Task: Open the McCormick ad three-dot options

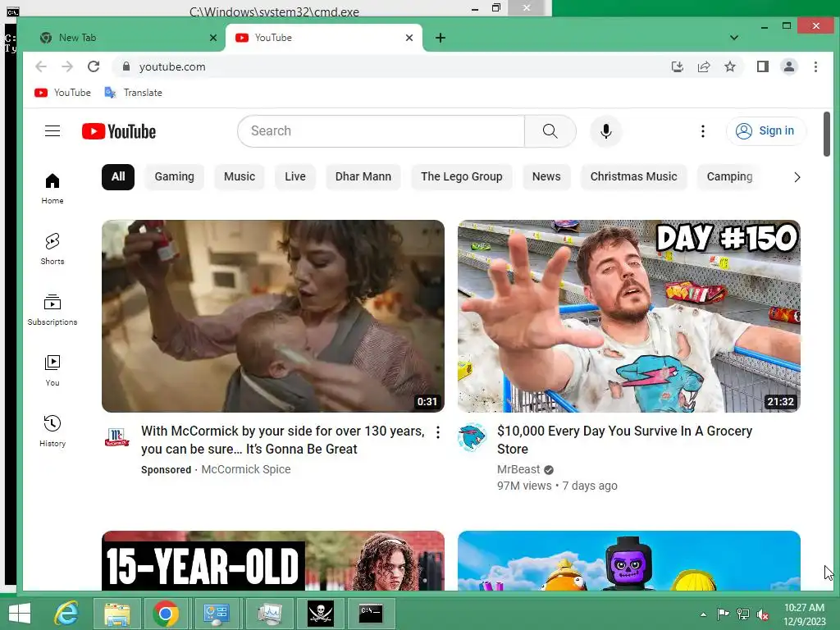Action: coord(438,432)
